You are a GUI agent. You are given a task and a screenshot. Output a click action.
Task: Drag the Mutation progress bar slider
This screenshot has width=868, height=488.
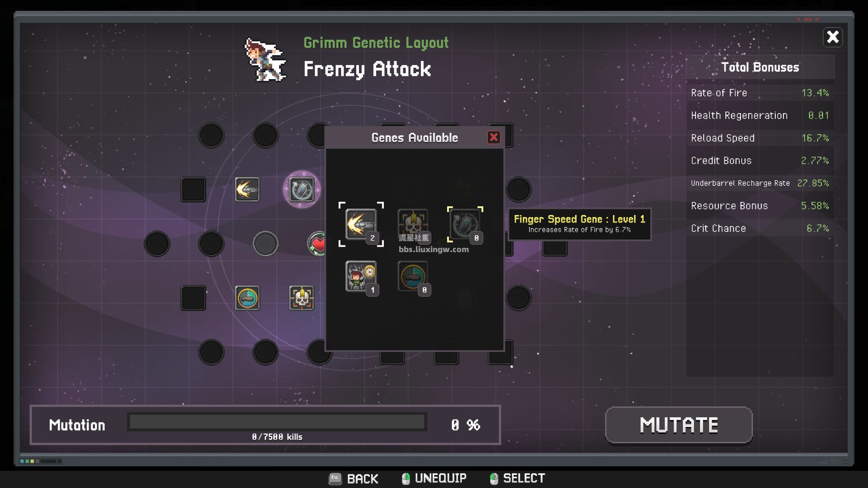pos(127,425)
